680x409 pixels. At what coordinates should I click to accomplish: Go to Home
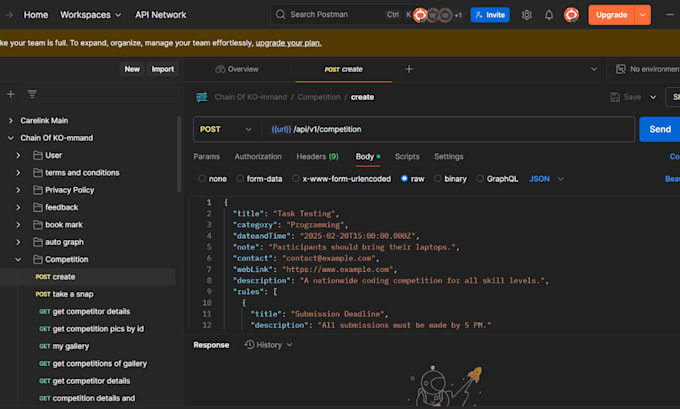tap(36, 15)
